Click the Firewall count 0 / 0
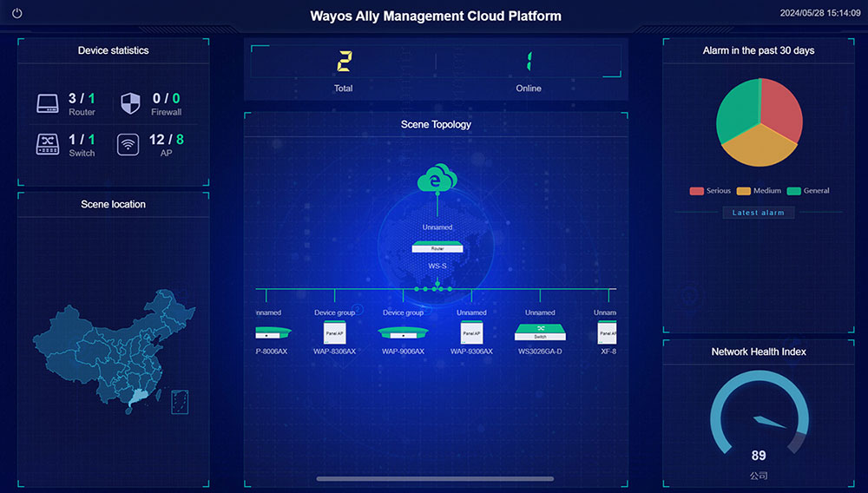 tap(166, 98)
